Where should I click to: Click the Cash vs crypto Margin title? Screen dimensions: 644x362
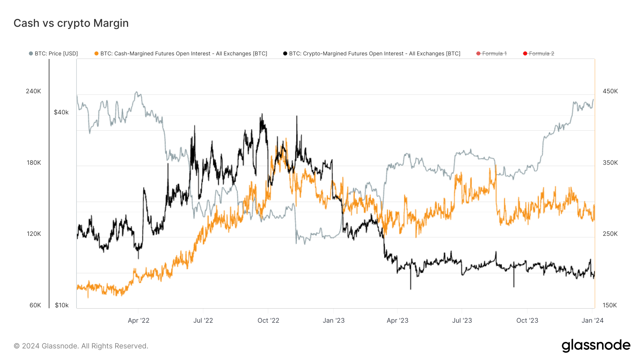(71, 23)
